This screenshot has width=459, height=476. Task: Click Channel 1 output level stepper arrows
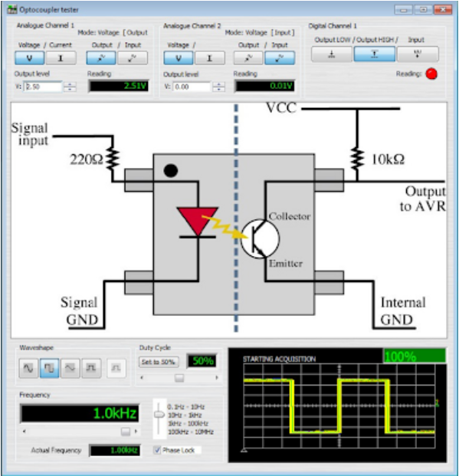click(x=70, y=87)
